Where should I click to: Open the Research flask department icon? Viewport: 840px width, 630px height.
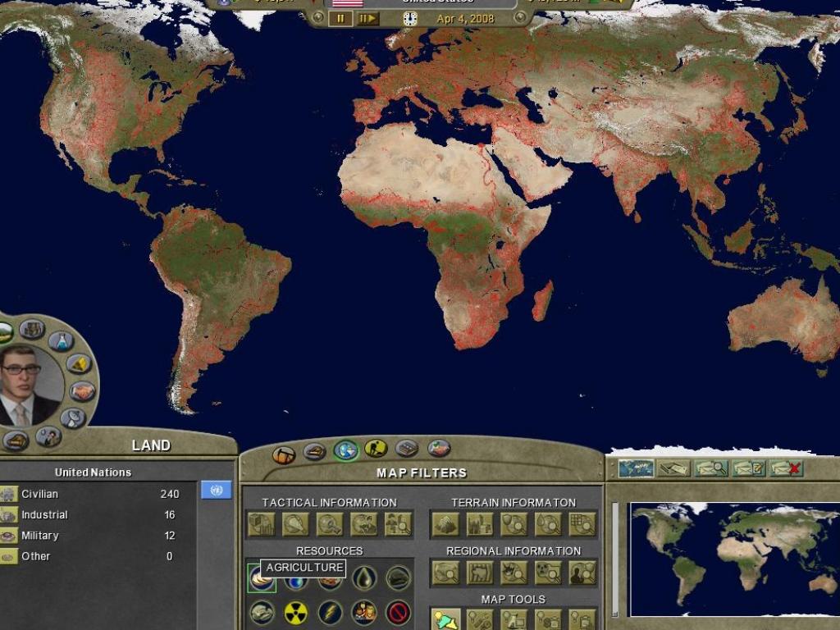coord(62,342)
